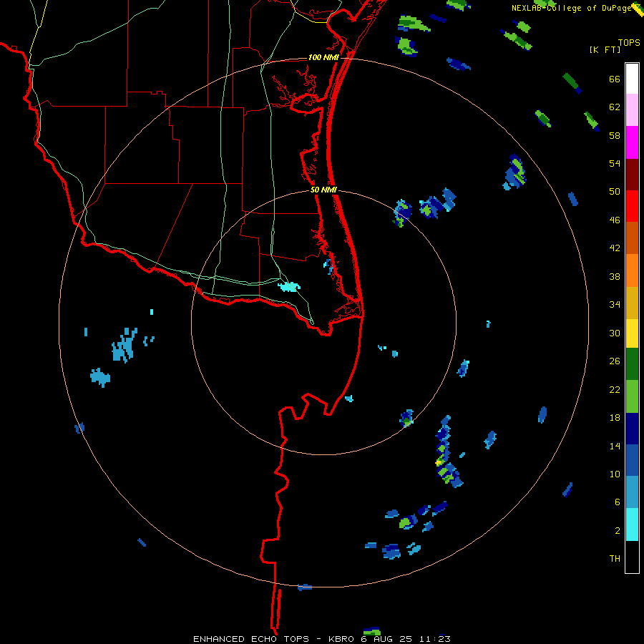Click the '[K FT]' units label

point(605,49)
